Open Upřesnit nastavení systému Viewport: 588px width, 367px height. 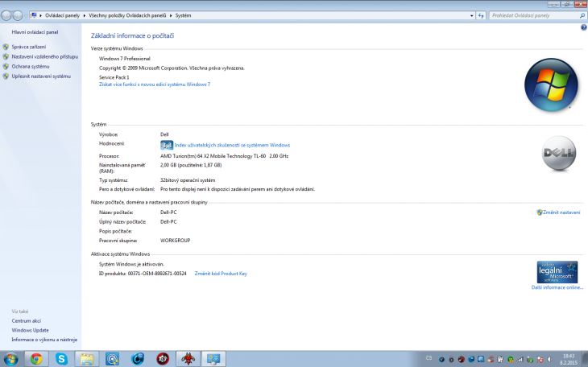tap(41, 76)
